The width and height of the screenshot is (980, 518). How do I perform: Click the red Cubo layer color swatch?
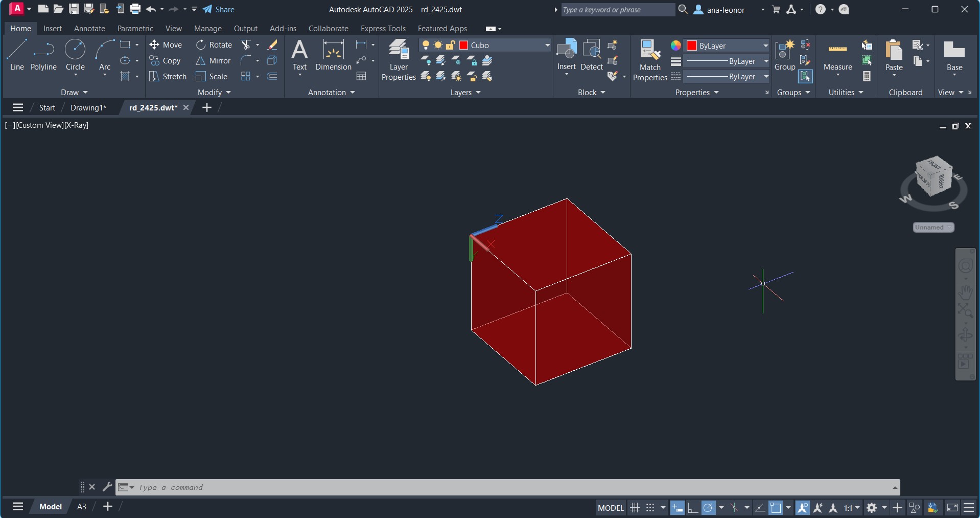tap(464, 46)
